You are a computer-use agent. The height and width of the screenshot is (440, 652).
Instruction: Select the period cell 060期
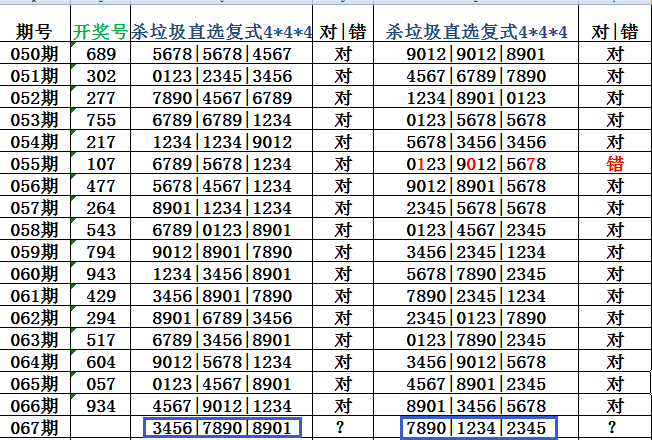[x=35, y=274]
